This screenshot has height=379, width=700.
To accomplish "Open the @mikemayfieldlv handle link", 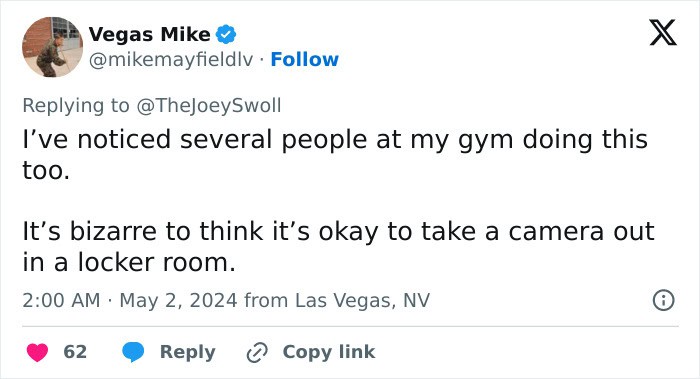I will pyautogui.click(x=171, y=59).
